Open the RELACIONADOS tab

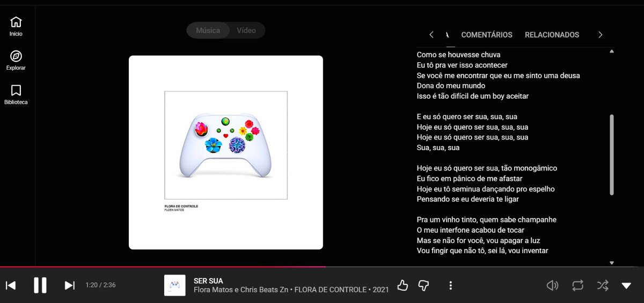click(552, 35)
